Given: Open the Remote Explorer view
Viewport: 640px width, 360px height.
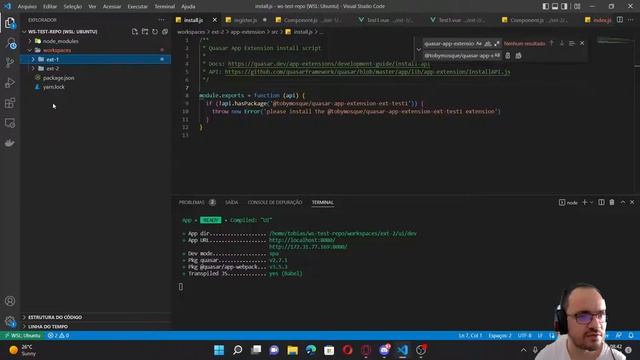Looking at the screenshot, I should pos(10,123).
